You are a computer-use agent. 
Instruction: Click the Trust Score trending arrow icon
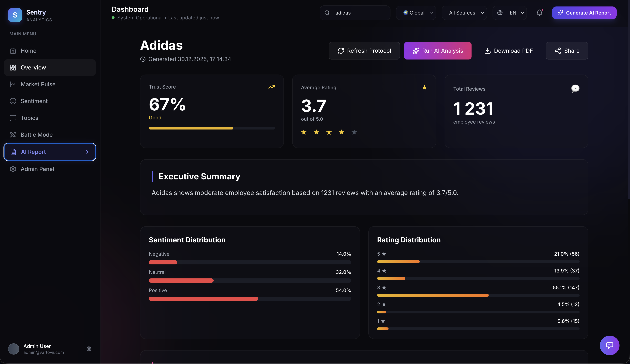click(272, 87)
